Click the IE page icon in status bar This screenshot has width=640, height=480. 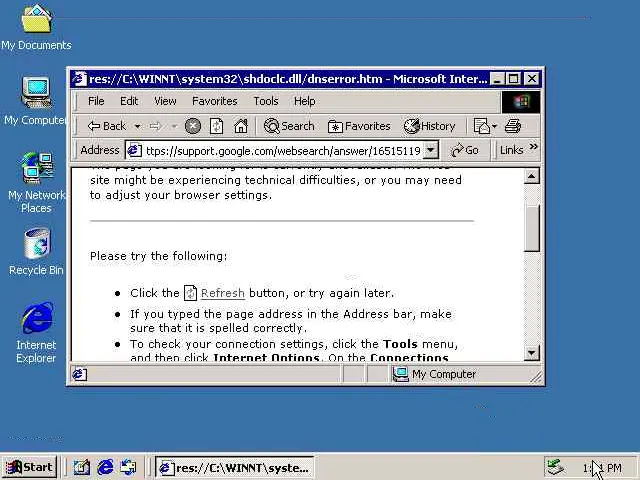[x=79, y=374]
